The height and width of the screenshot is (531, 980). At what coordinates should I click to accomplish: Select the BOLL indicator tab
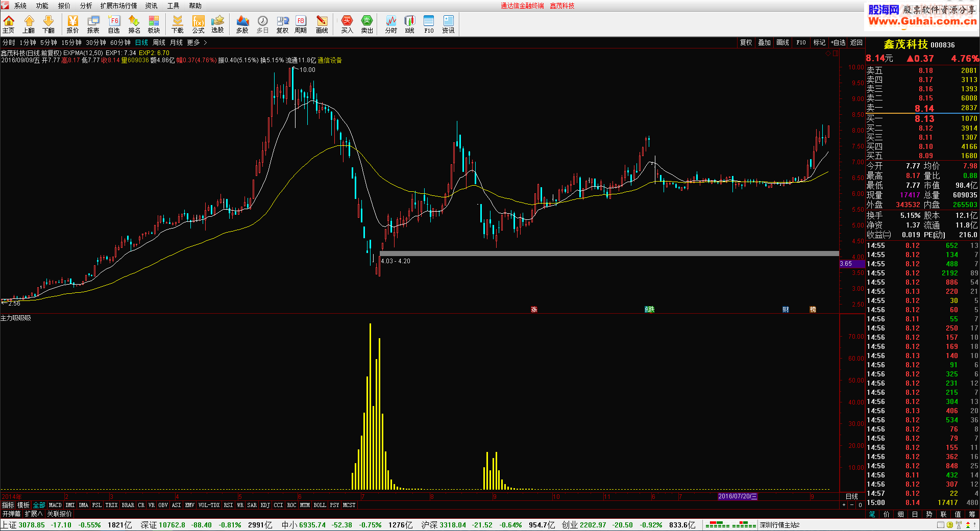(x=320, y=505)
